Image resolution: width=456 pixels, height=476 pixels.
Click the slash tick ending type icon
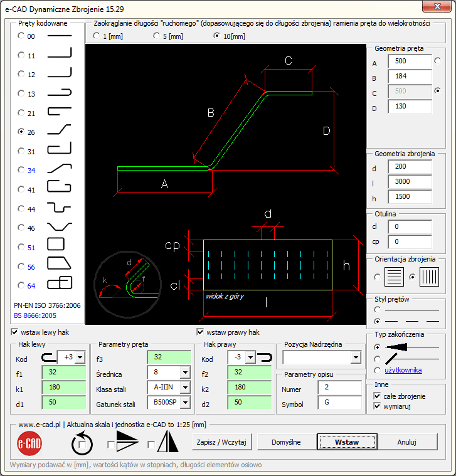point(411,359)
